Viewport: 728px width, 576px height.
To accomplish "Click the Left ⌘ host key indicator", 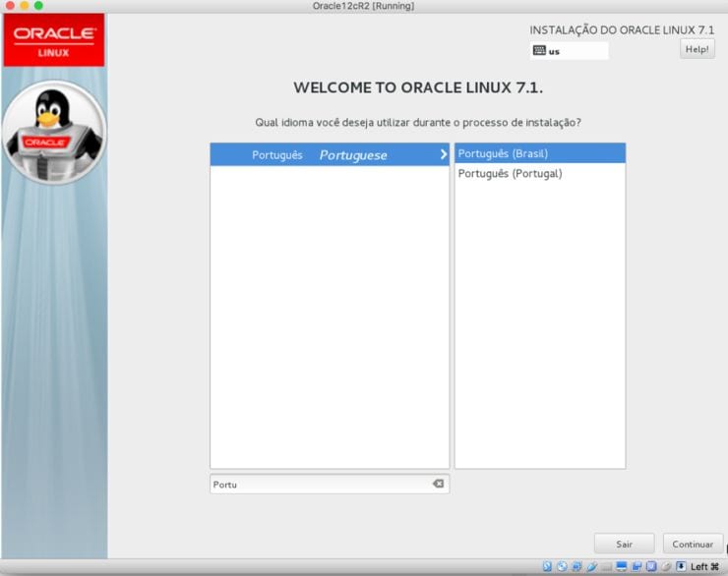I will click(704, 567).
